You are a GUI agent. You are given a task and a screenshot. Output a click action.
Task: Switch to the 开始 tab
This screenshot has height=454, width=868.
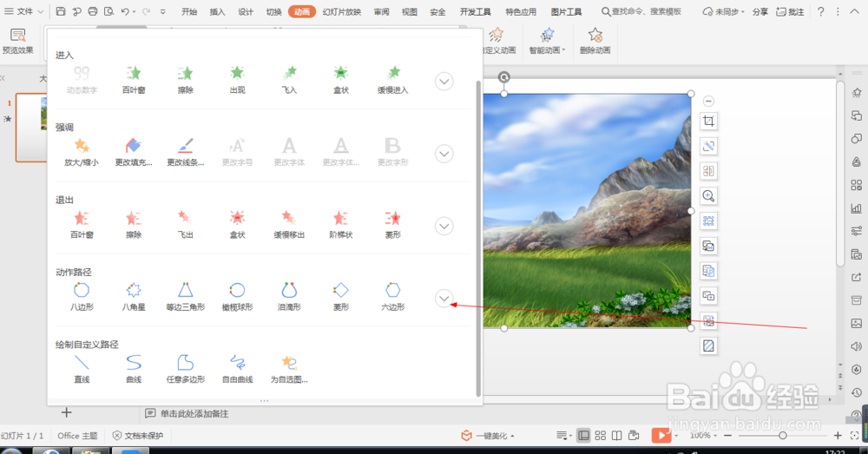tap(189, 11)
